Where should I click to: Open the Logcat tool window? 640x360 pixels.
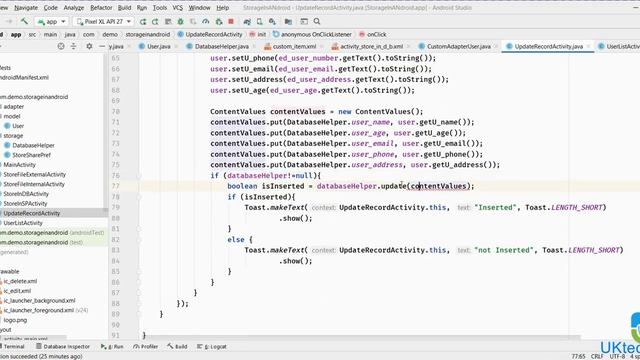tap(212, 347)
